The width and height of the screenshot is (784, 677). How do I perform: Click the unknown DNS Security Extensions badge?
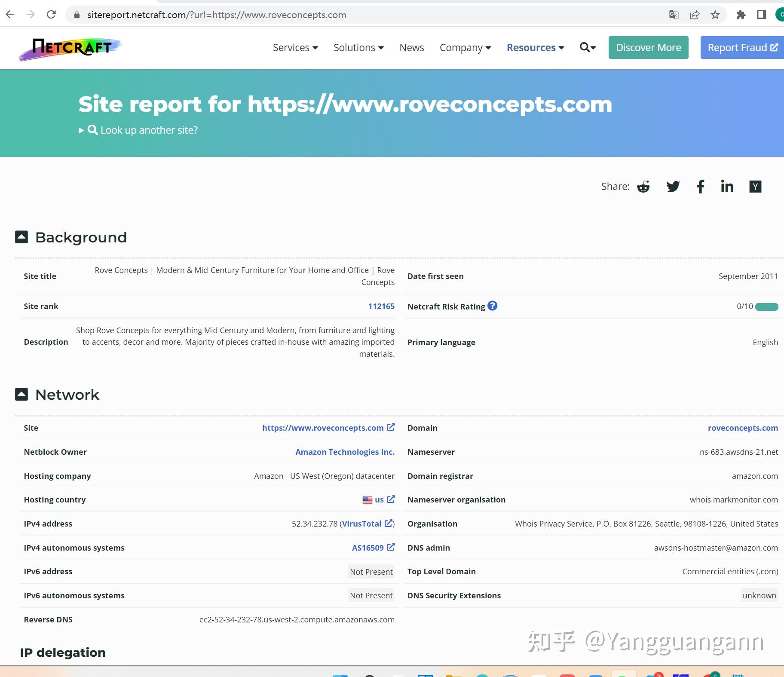pyautogui.click(x=759, y=595)
